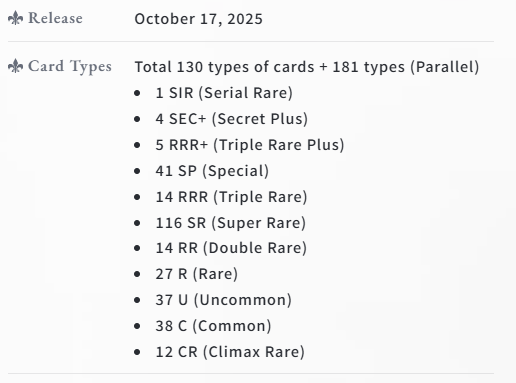Select the Card Types heading label
This screenshot has width=516, height=383.
[70, 66]
